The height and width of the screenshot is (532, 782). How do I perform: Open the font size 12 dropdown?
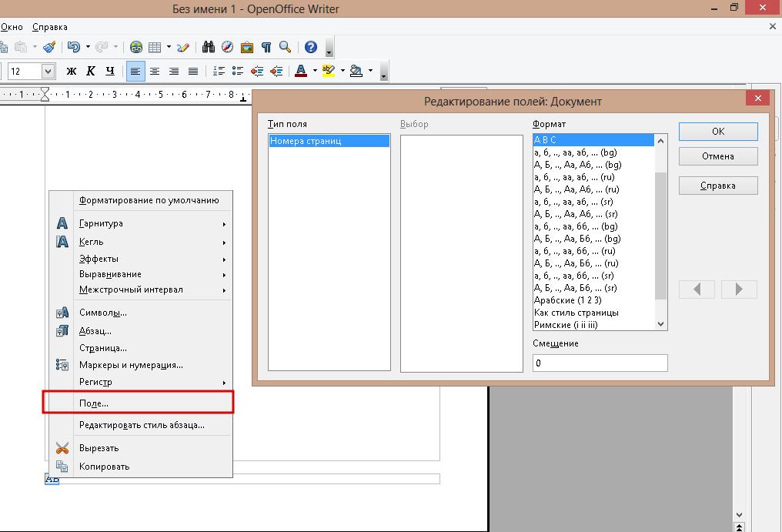pos(48,72)
